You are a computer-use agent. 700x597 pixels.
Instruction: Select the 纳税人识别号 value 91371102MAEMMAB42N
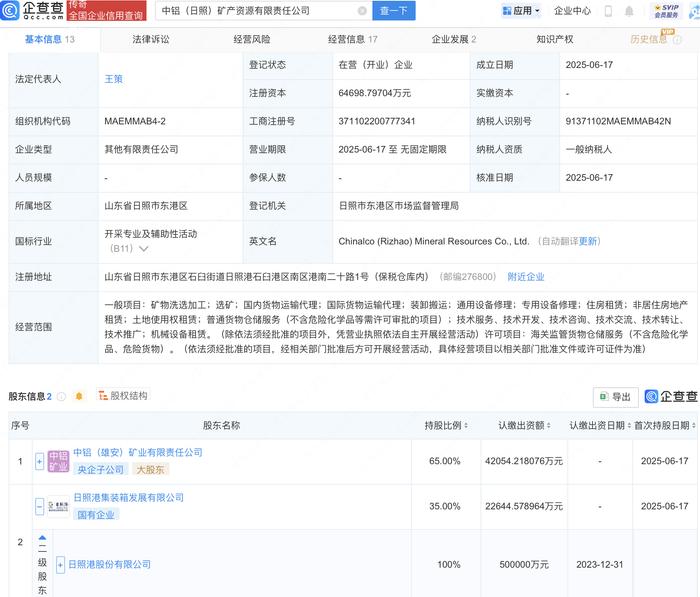(x=618, y=121)
